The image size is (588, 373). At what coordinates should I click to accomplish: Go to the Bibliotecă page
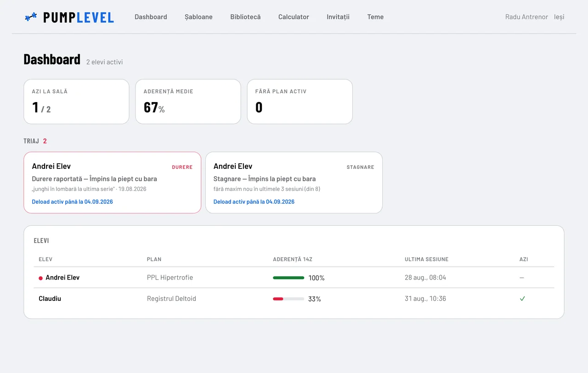click(x=245, y=17)
